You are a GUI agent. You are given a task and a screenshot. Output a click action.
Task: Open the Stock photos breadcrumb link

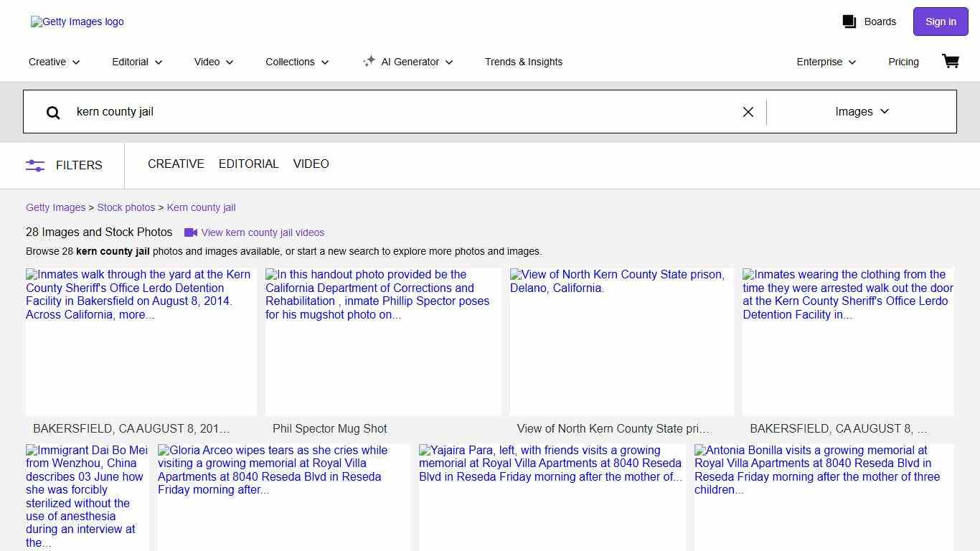pyautogui.click(x=126, y=207)
